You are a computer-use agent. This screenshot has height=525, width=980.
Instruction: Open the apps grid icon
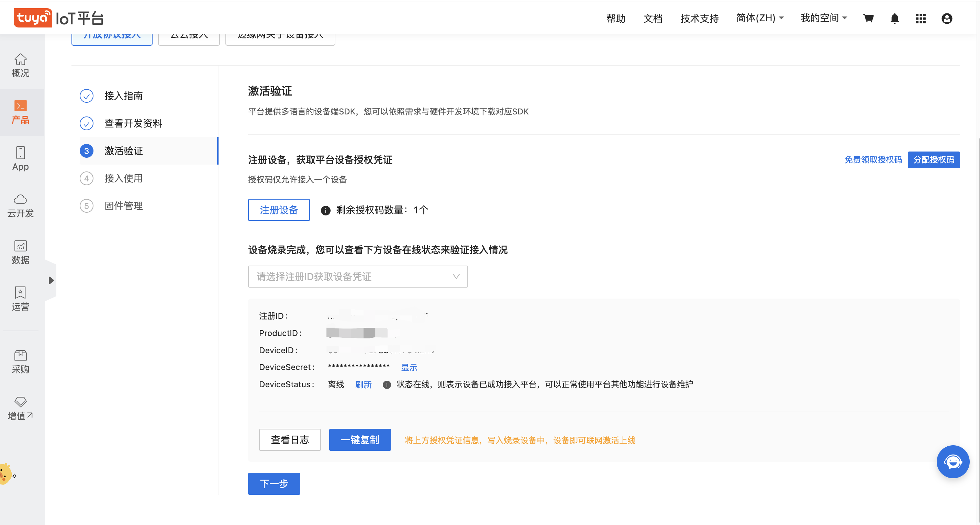(921, 18)
